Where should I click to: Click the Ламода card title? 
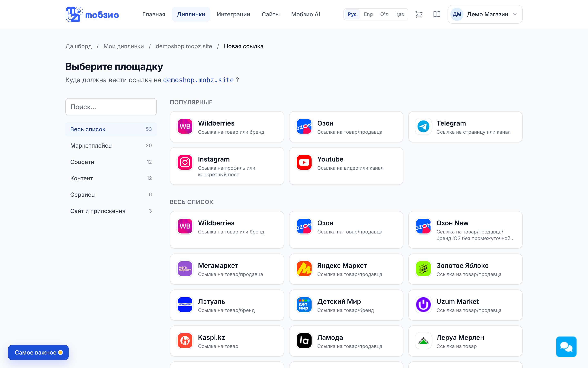[x=330, y=338]
